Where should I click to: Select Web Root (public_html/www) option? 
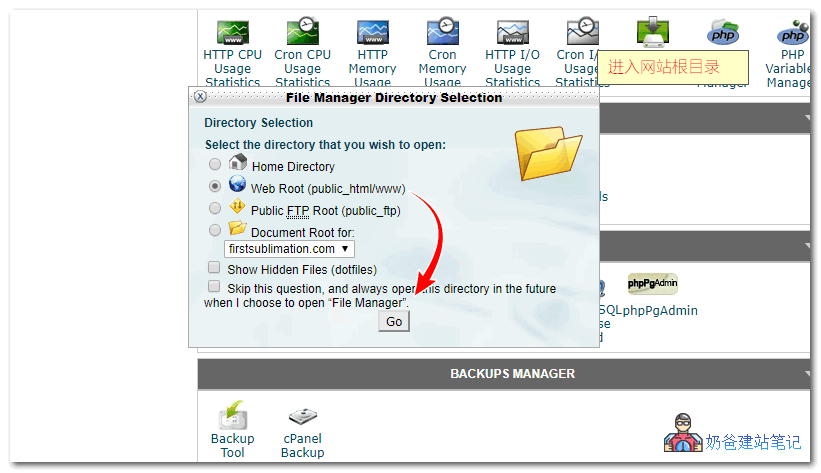[x=215, y=187]
